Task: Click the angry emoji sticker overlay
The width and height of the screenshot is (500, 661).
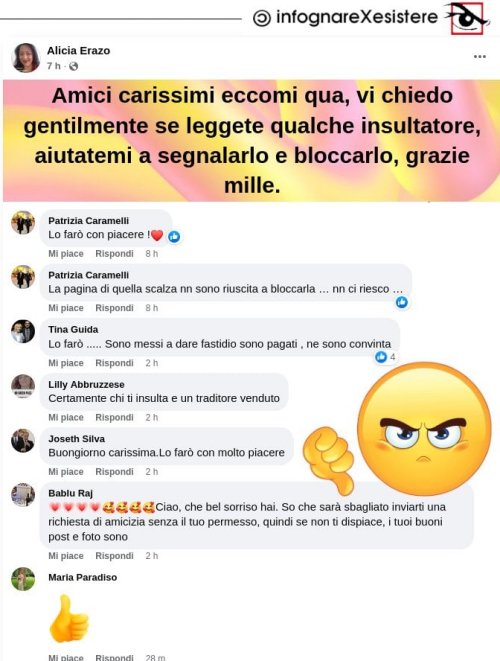Action: click(x=424, y=429)
